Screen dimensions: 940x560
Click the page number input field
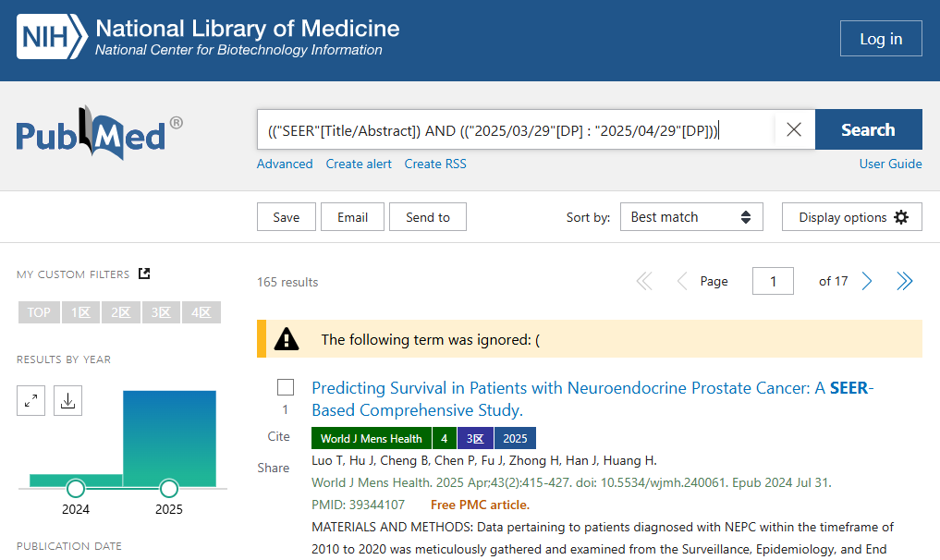click(x=773, y=281)
